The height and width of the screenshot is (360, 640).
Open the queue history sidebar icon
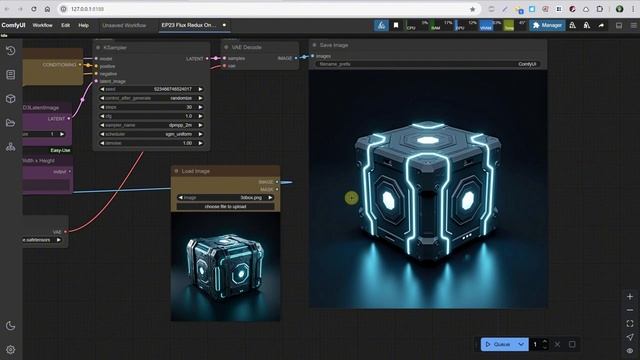11,51
